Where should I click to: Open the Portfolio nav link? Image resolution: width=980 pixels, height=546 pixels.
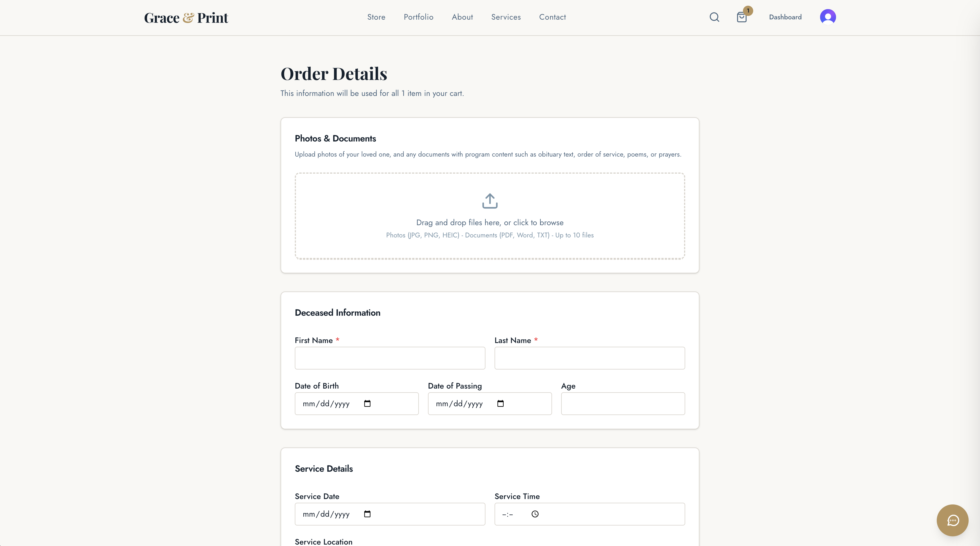coord(419,17)
